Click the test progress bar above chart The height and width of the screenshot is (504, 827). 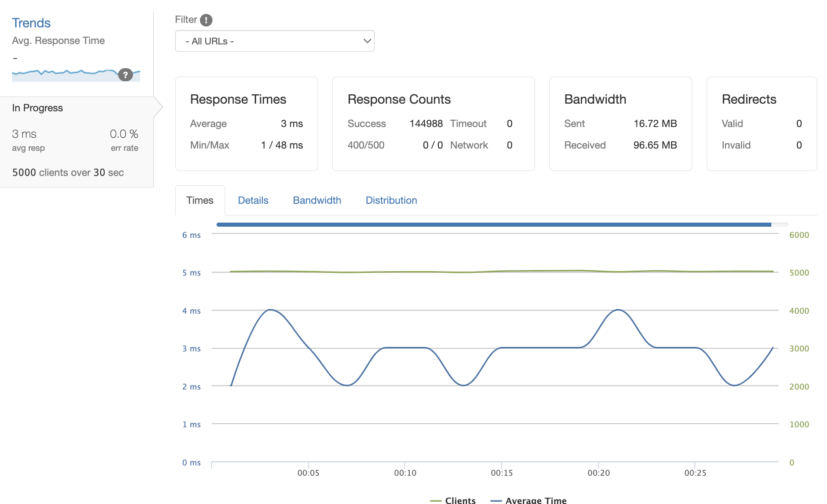502,224
